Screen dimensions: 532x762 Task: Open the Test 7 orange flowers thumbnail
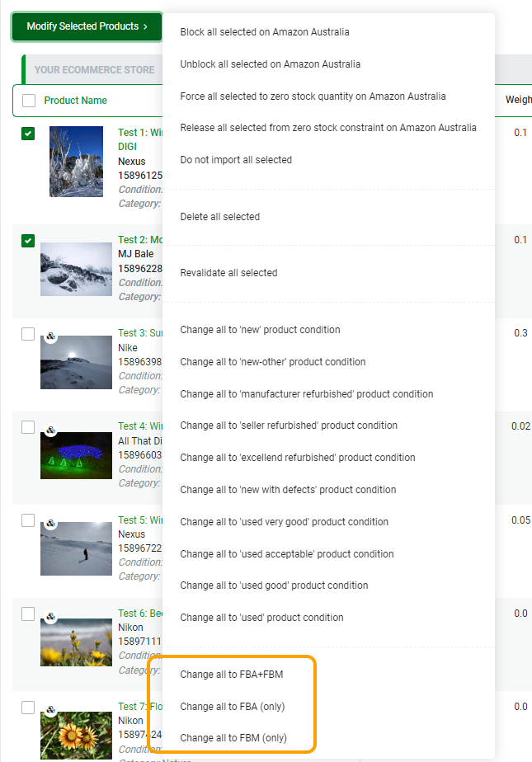pyautogui.click(x=76, y=736)
